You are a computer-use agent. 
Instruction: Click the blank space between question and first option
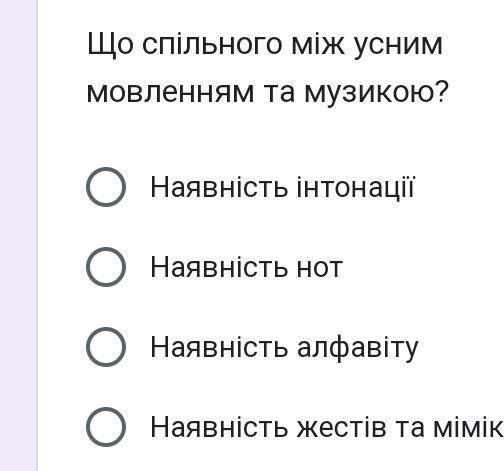pos(267,138)
